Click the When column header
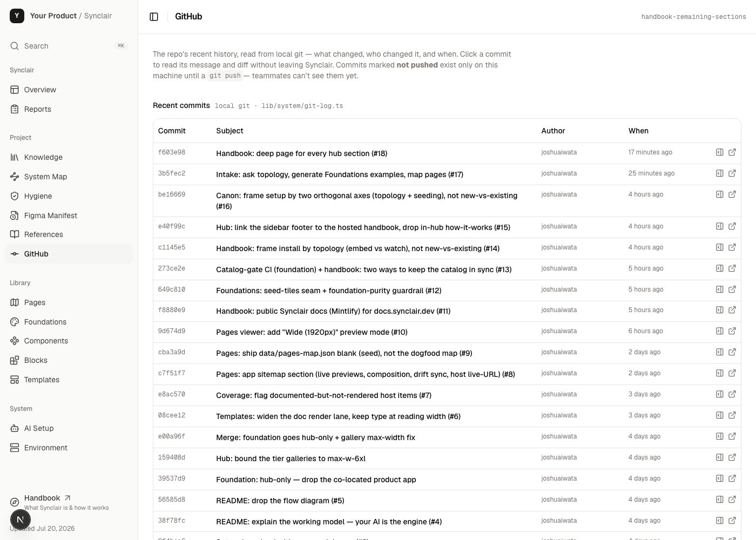 (x=638, y=131)
